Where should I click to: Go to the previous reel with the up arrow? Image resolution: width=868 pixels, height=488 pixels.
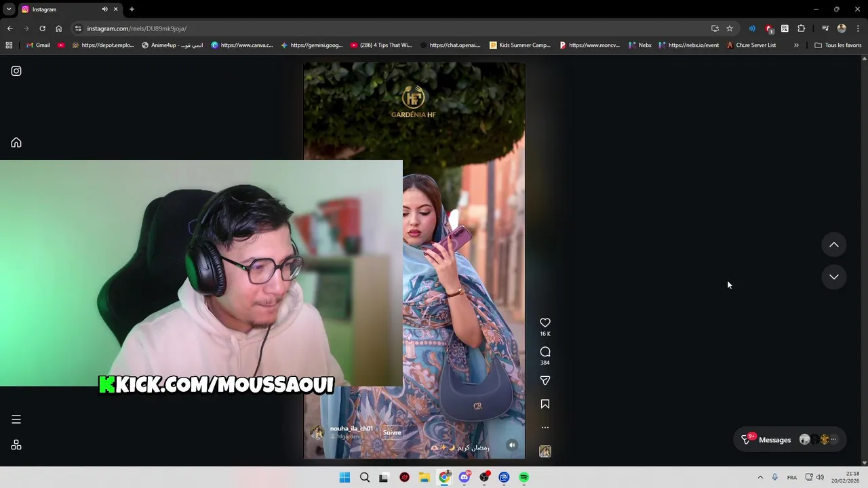tap(834, 245)
